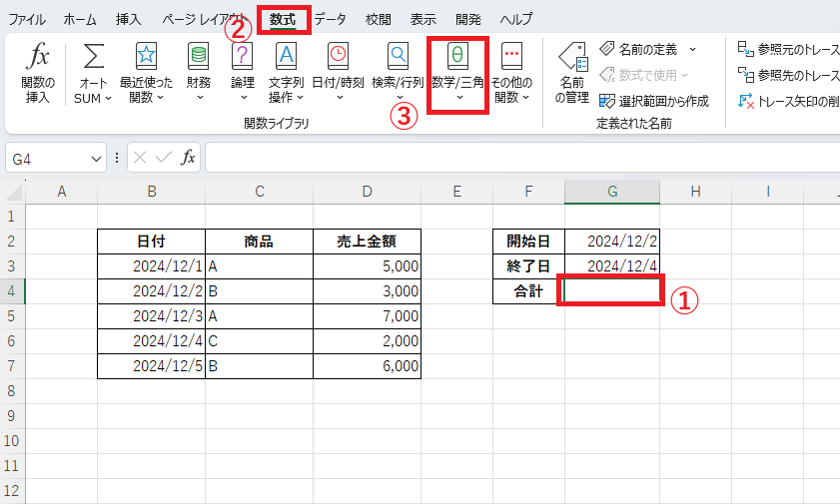Switch to the View (表示) tab
Image resolution: width=840 pixels, height=504 pixels.
[423, 19]
